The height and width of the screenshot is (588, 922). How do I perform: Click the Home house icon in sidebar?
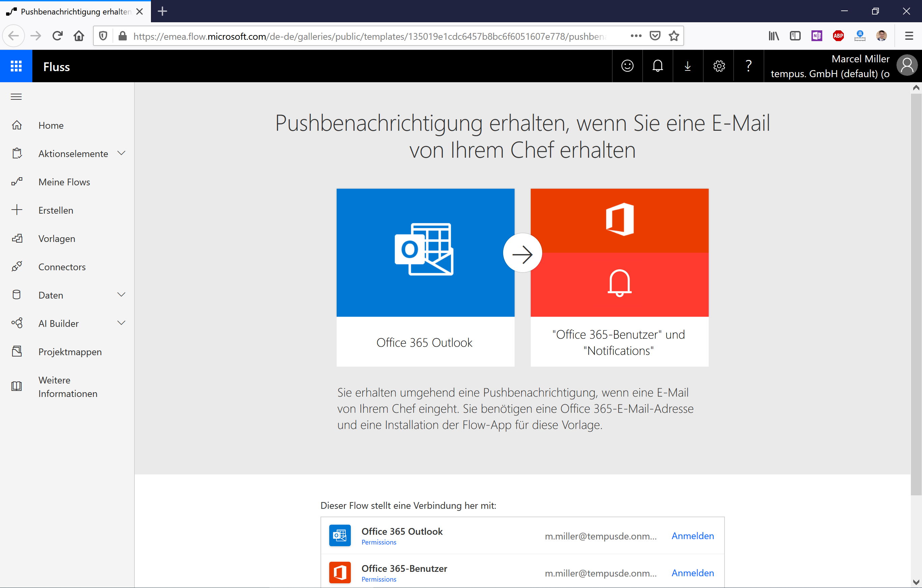point(17,125)
